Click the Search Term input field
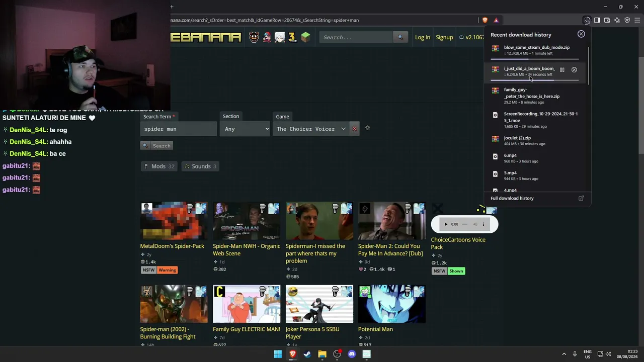Image resolution: width=644 pixels, height=362 pixels. tap(179, 129)
